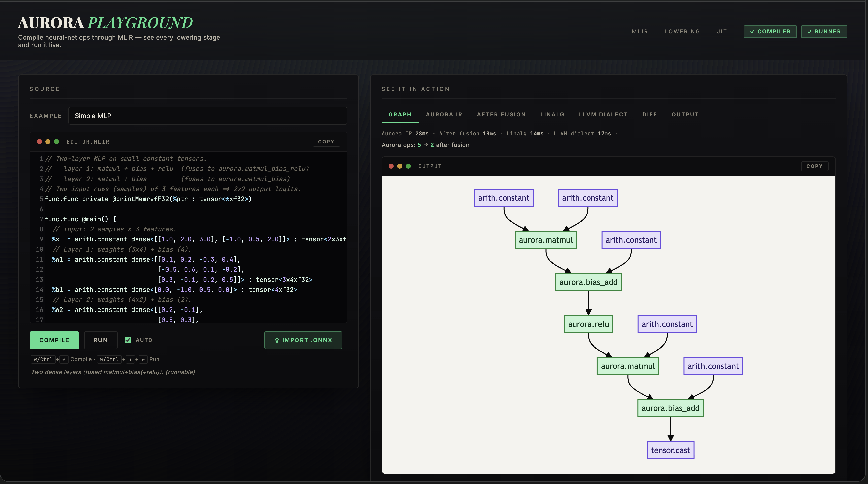
Task: Open the Simple MLP example dropdown
Action: coord(208,116)
